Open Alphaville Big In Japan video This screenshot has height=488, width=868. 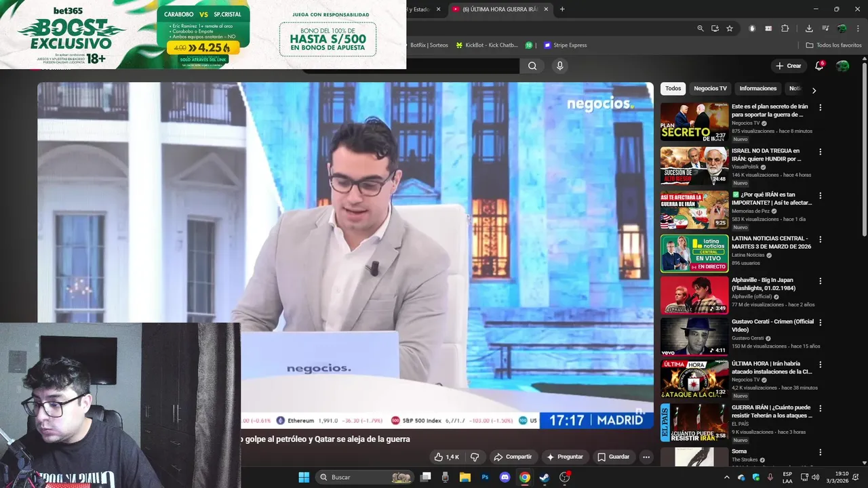click(x=764, y=284)
